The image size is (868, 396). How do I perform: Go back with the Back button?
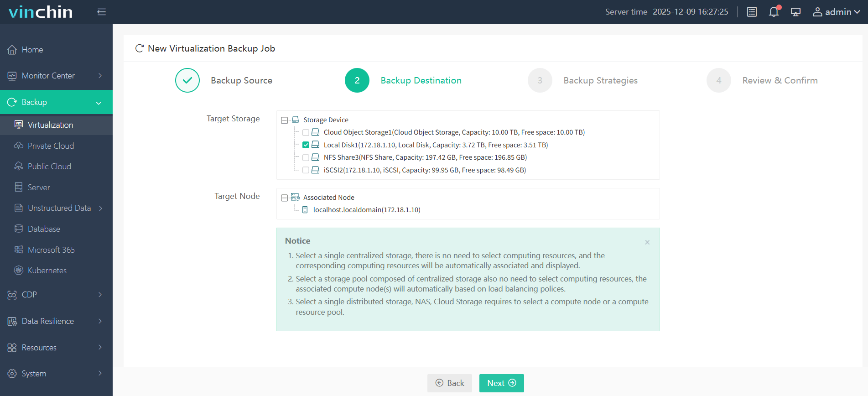[x=449, y=383]
